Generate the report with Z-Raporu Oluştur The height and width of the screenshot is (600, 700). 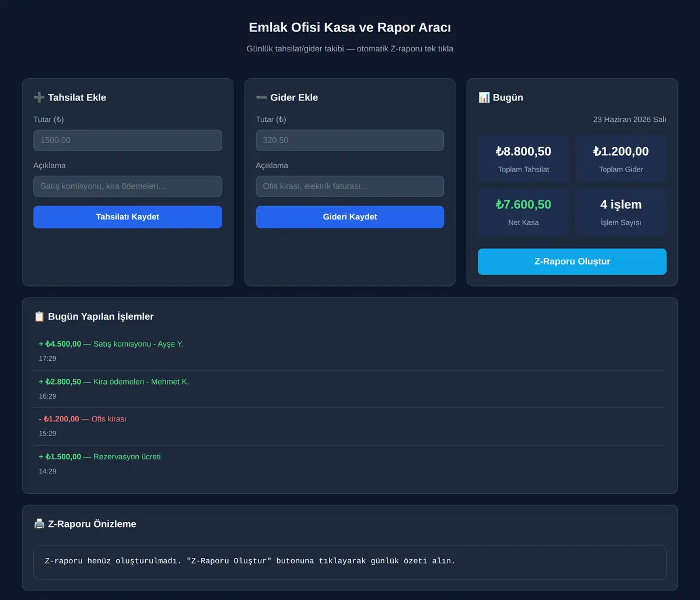(572, 261)
